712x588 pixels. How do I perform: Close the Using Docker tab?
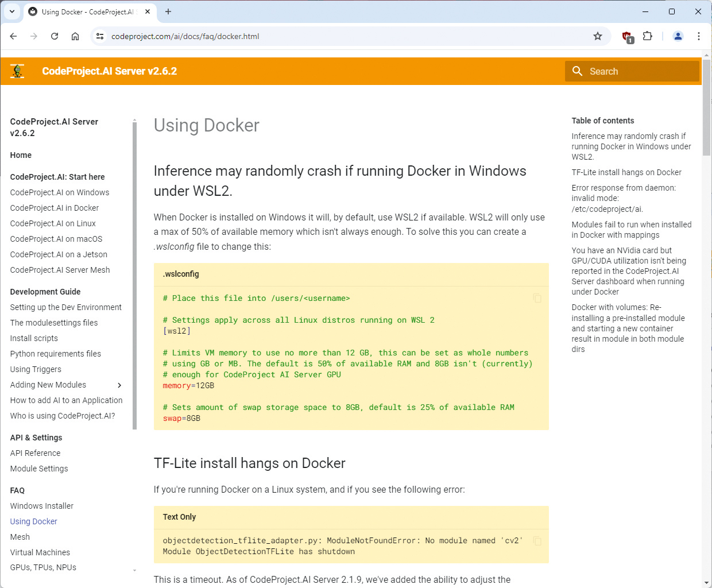click(x=148, y=11)
